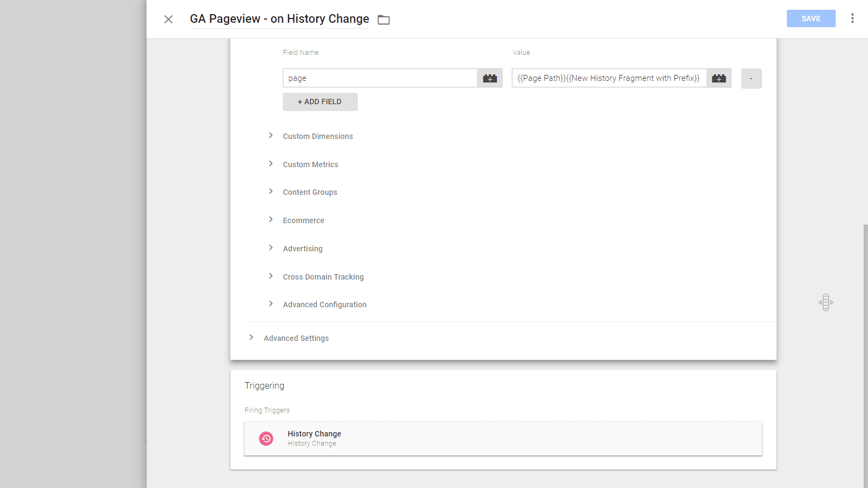868x488 pixels.
Task: Expand the Cross Domain Tracking section
Action: 323,277
